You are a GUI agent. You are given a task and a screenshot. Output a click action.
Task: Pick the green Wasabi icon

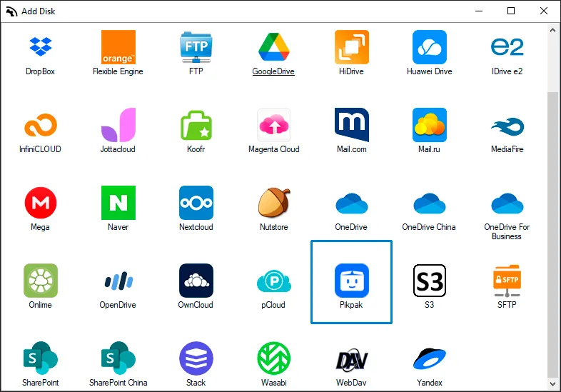pos(273,358)
